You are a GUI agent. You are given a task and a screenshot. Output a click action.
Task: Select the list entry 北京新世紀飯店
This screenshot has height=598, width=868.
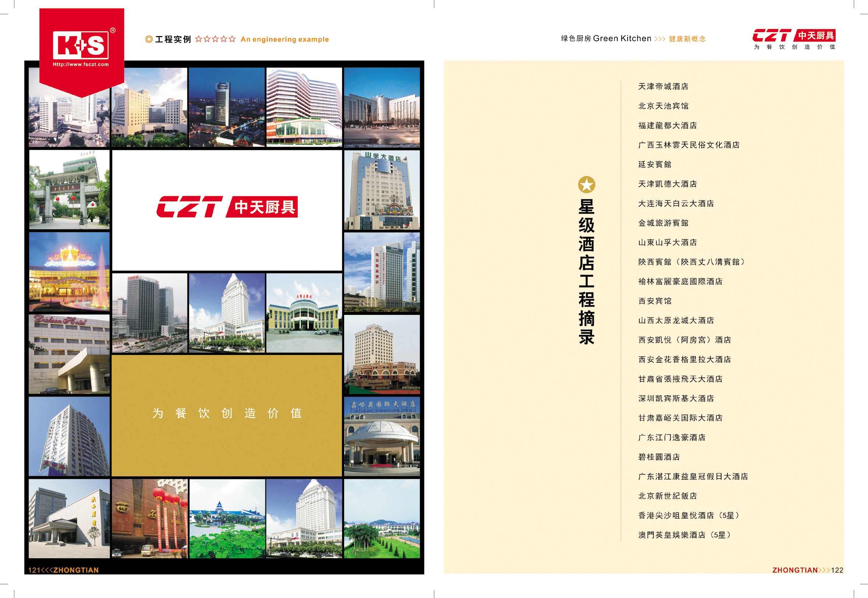pyautogui.click(x=668, y=496)
